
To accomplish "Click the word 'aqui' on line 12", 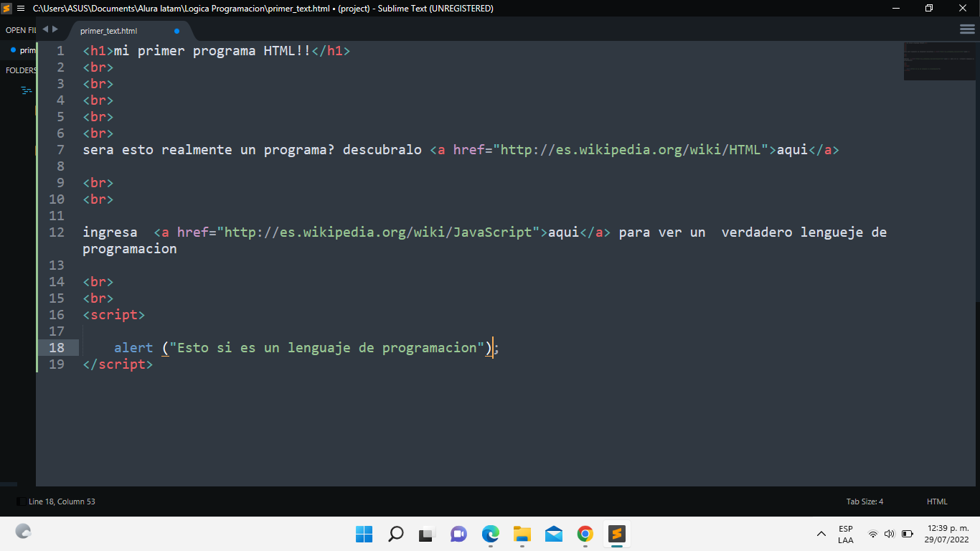I will [564, 232].
